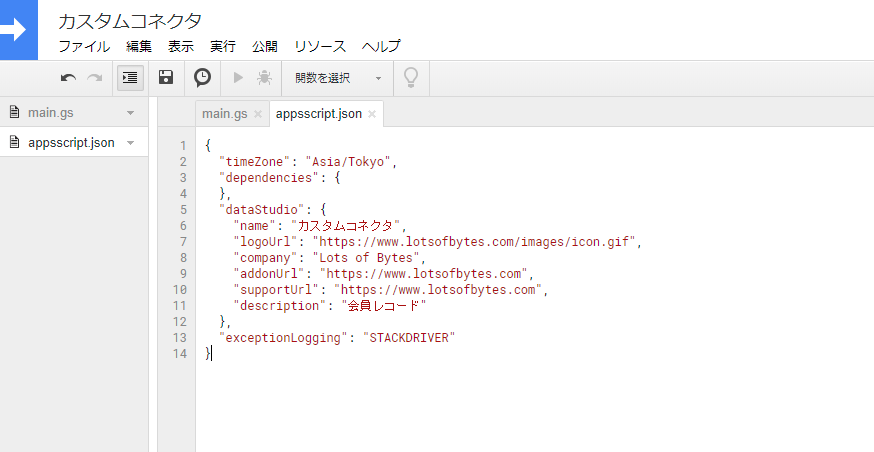
Task: Click the project title カスタムコネクタ
Action: pyautogui.click(x=130, y=21)
